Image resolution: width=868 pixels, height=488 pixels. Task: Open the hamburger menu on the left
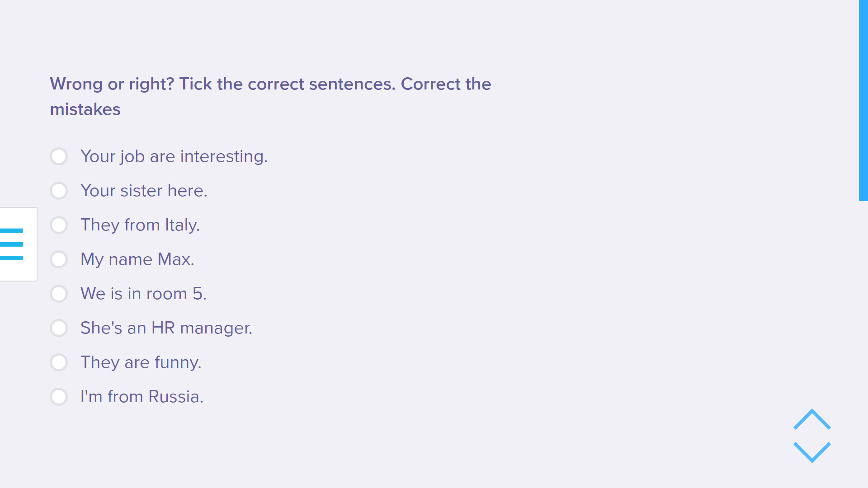click(13, 244)
